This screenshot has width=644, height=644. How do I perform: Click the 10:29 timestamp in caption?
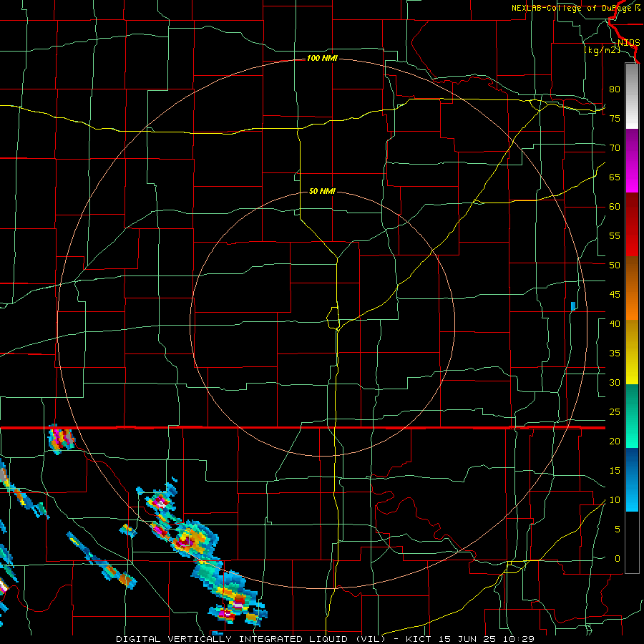[x=520, y=639]
